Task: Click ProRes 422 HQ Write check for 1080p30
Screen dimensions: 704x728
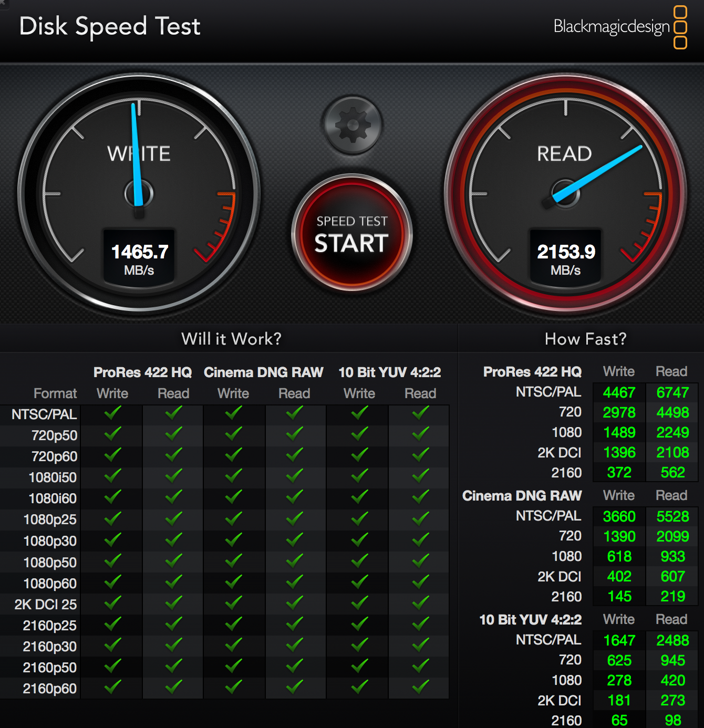Action: [112, 540]
